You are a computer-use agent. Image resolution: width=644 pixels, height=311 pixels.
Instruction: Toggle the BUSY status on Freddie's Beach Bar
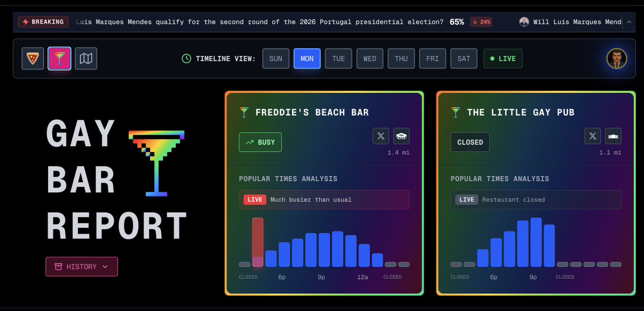coord(260,142)
